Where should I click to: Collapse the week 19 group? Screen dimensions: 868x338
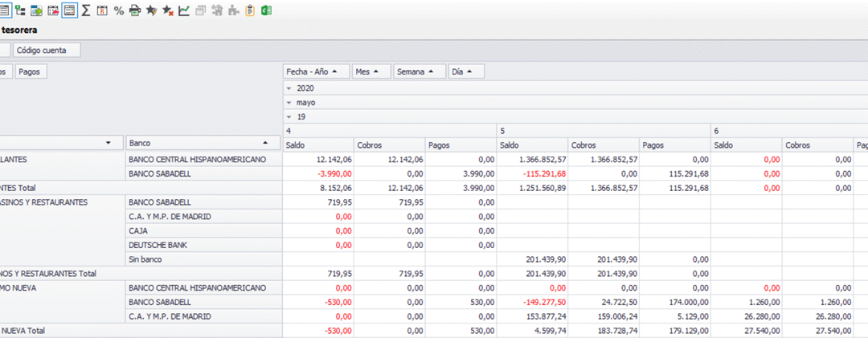coord(290,117)
